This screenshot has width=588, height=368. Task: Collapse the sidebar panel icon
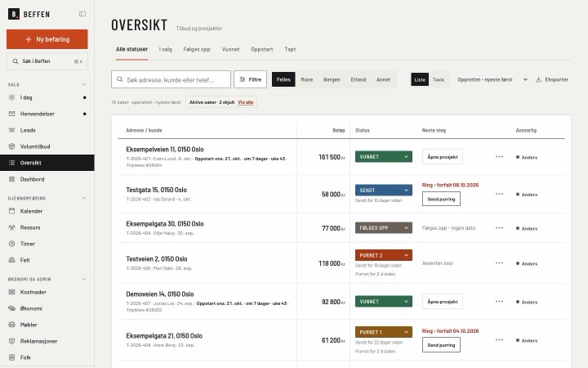click(x=82, y=14)
